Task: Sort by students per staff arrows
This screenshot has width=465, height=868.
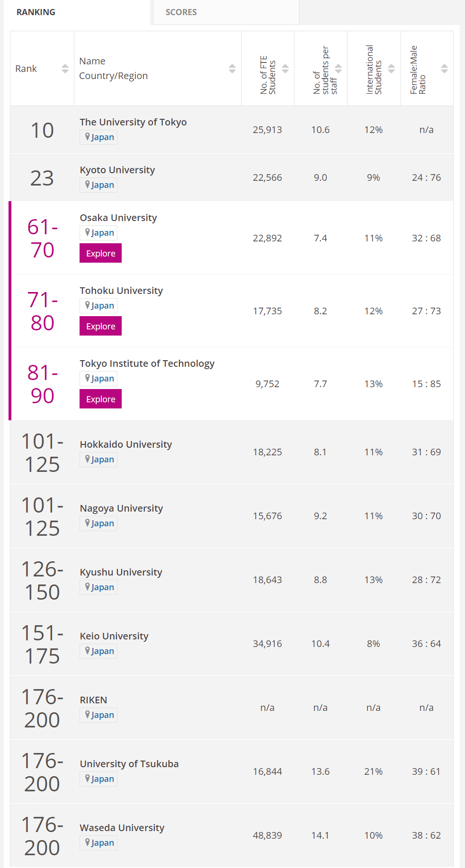Action: pos(338,69)
